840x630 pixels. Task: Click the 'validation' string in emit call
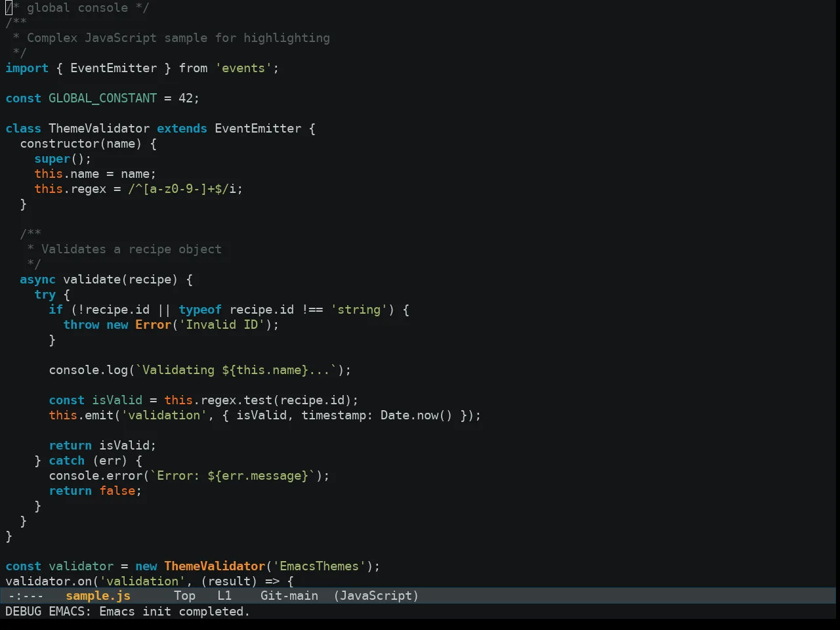[164, 415]
